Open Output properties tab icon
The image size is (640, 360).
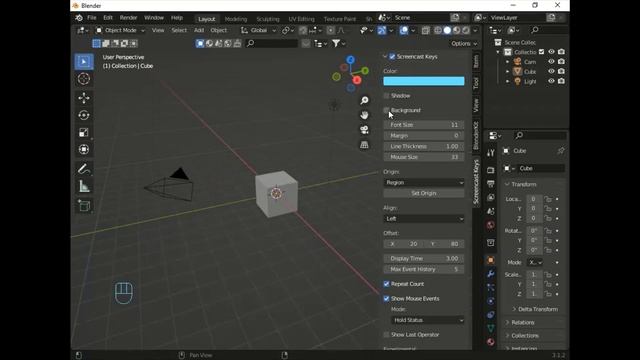[x=491, y=184]
